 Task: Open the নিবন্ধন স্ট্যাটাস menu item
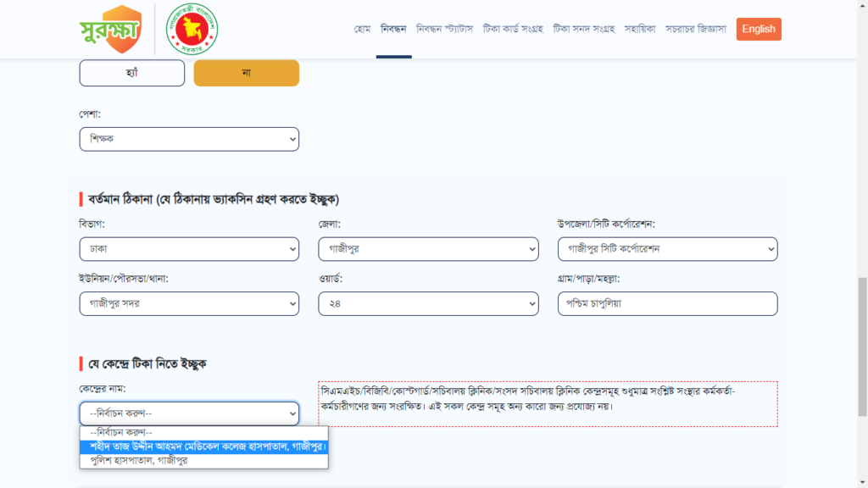pos(445,29)
